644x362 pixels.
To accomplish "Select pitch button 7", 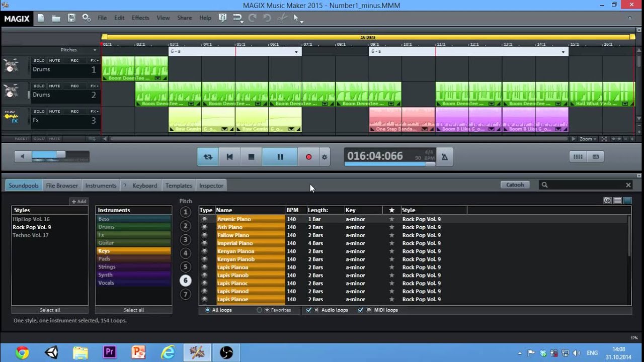I will click(x=185, y=294).
